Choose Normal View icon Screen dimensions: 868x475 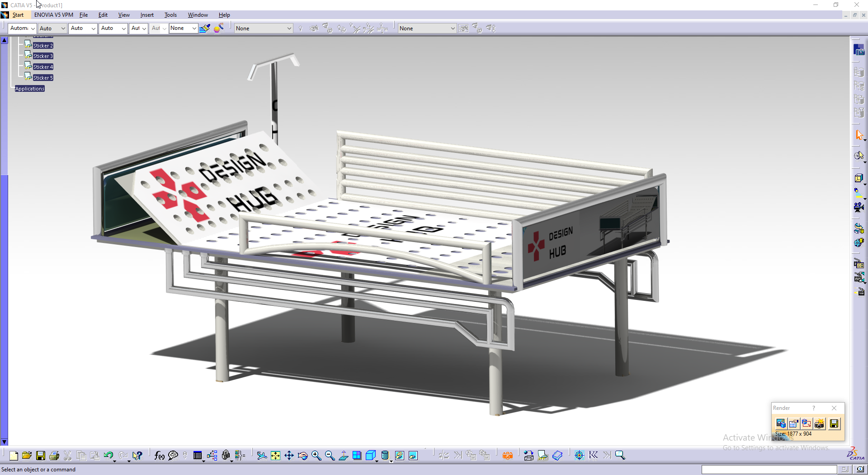pyautogui.click(x=343, y=456)
